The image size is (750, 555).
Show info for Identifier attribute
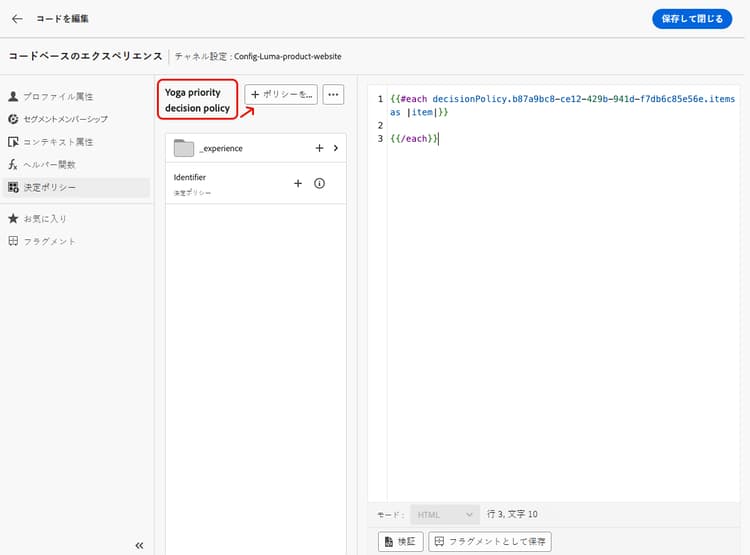coord(320,183)
